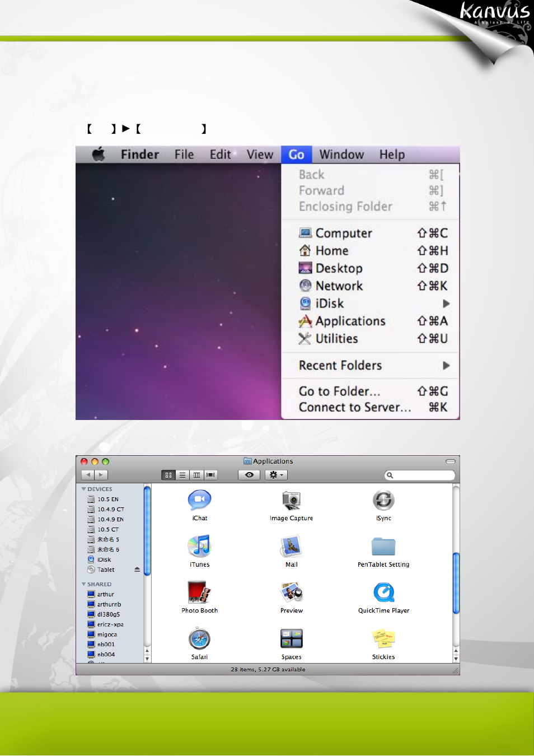Expand the iDisk submenu
This screenshot has height=756, width=534.
pos(371,304)
